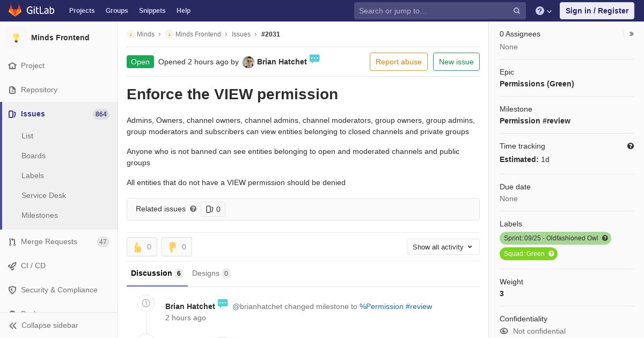Open the Groups menu

click(x=117, y=11)
